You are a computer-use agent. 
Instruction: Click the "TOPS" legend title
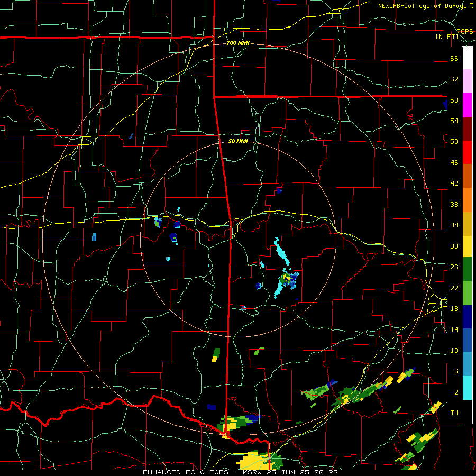465,32
